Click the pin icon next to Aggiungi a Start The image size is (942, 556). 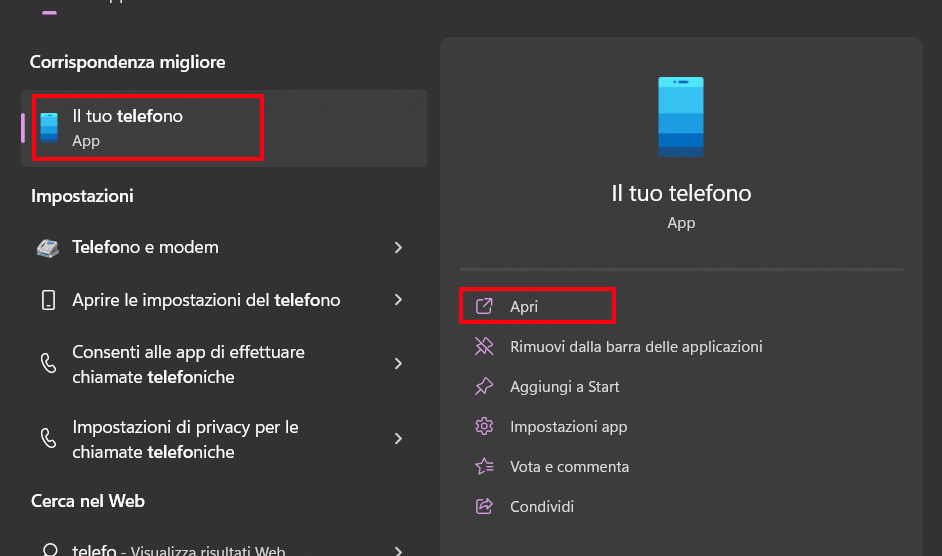click(x=484, y=387)
